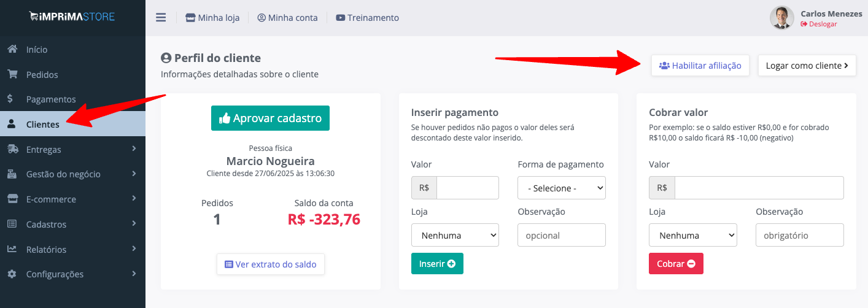This screenshot has width=868, height=308.
Task: Open Ver extrato do saldo link
Action: [x=271, y=264]
